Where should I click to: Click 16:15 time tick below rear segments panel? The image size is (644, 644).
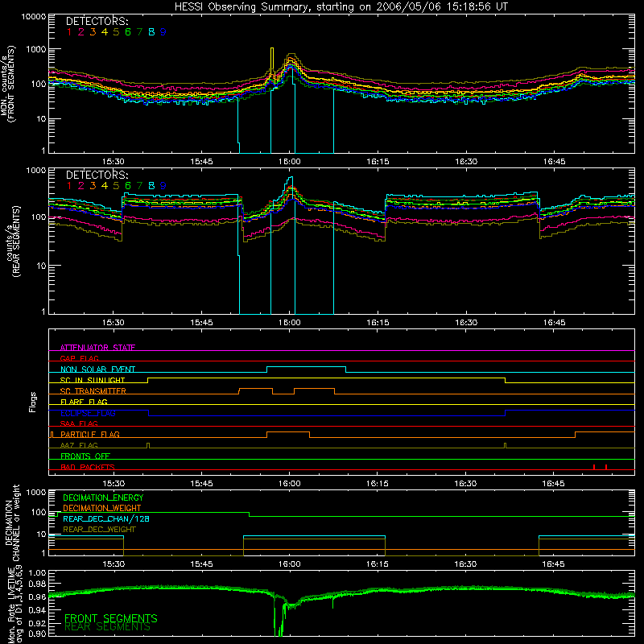pyautogui.click(x=378, y=323)
